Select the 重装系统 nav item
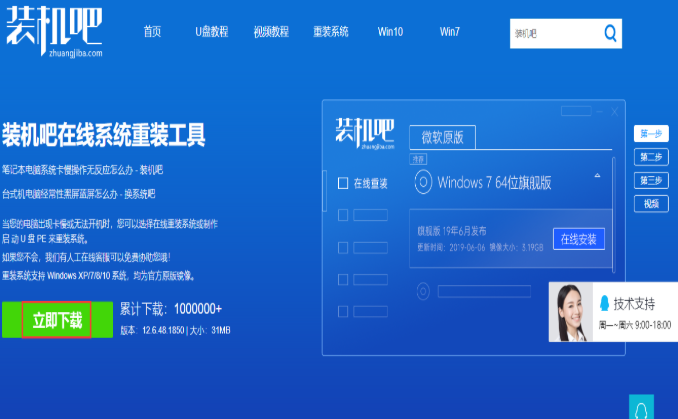This screenshot has height=419, width=678. pyautogui.click(x=332, y=32)
